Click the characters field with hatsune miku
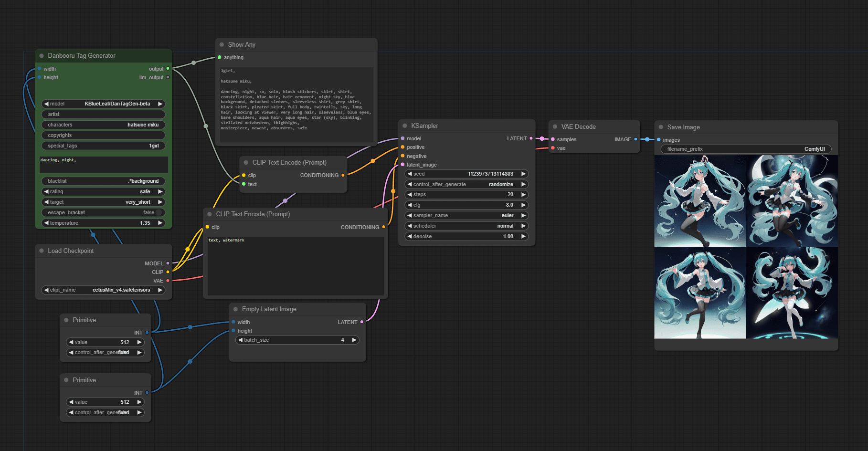This screenshot has width=868, height=451. click(x=103, y=125)
